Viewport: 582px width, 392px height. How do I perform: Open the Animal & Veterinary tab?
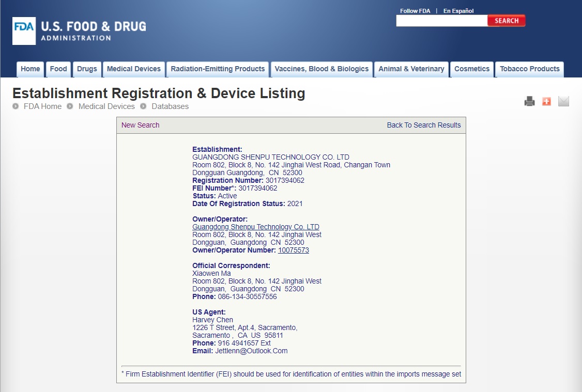[411, 69]
